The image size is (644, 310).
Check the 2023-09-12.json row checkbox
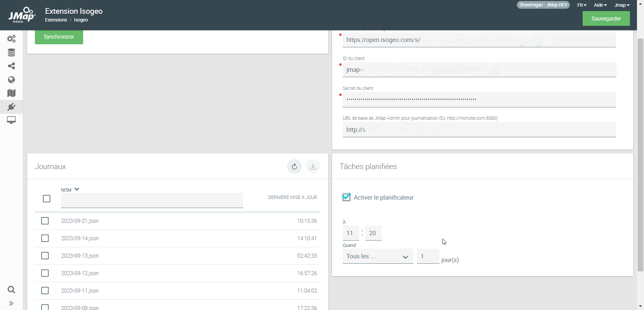[45, 273]
